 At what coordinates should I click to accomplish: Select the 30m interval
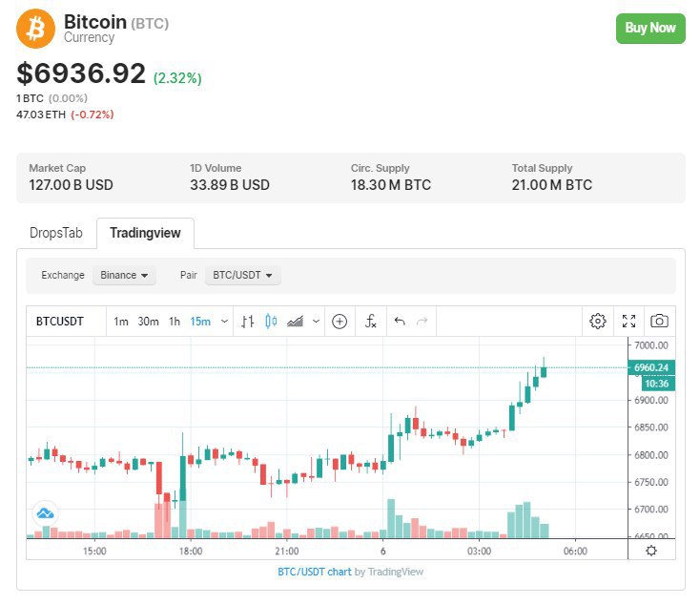[x=148, y=322]
